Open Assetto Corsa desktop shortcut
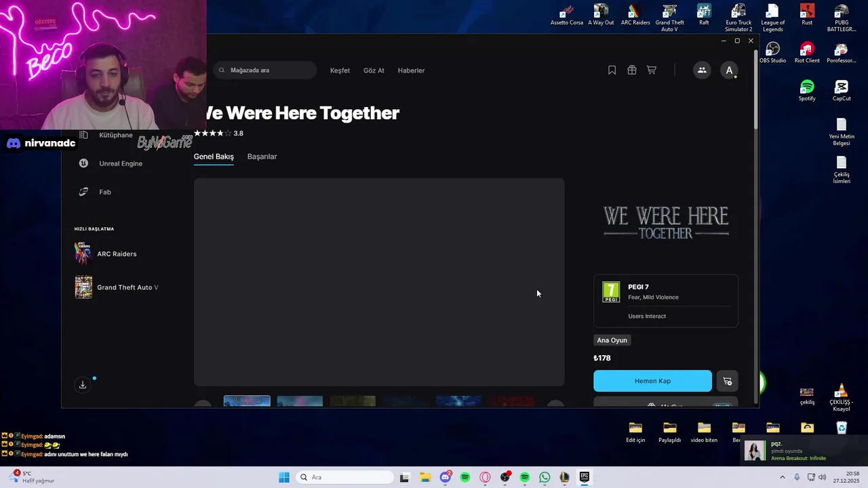 [567, 16]
